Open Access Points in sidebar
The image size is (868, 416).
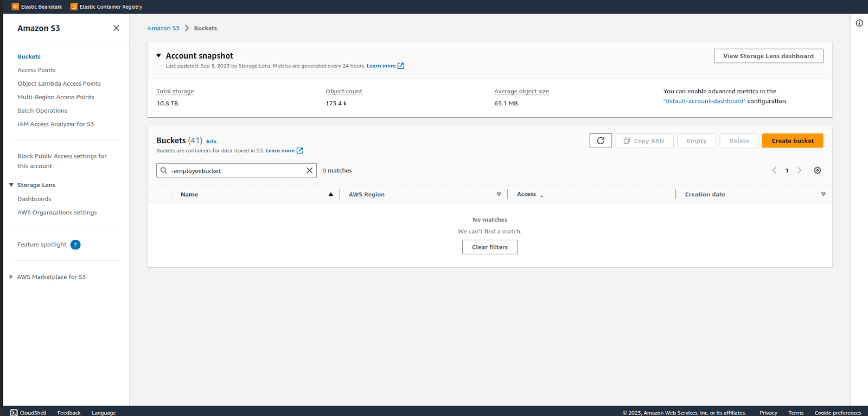point(36,70)
